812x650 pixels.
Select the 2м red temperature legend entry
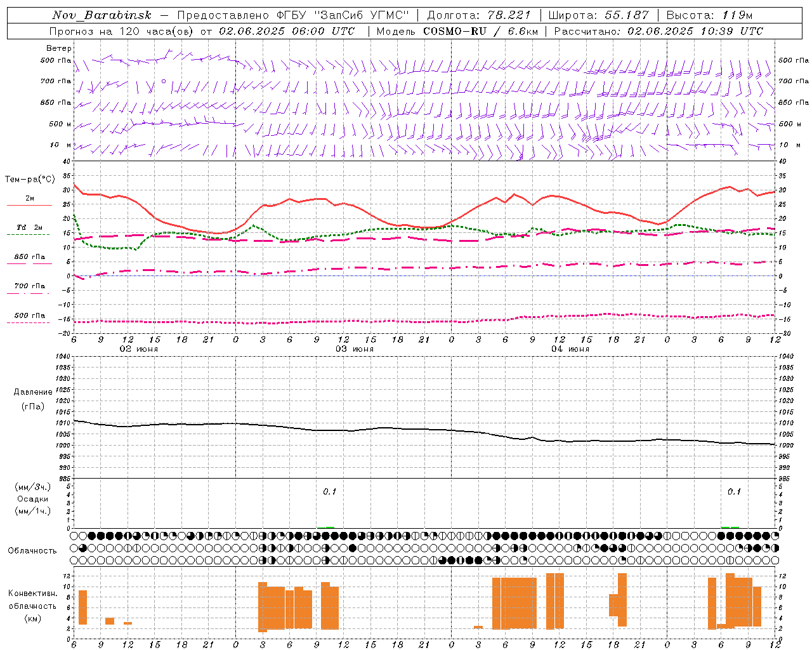point(30,199)
